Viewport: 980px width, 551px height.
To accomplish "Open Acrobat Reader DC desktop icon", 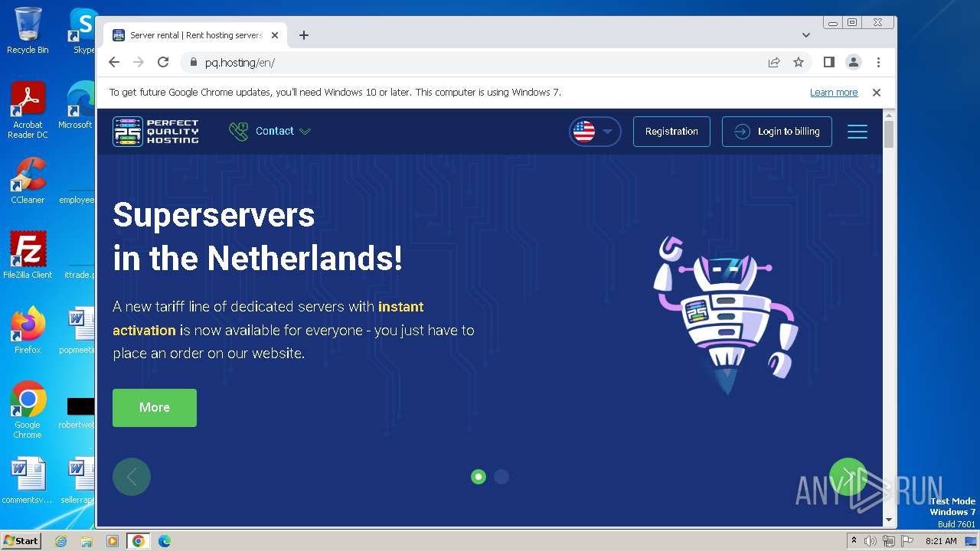I will click(x=28, y=110).
